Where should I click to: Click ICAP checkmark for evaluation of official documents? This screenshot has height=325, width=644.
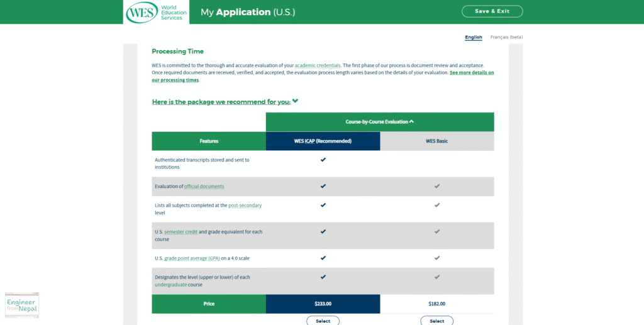tap(323, 186)
